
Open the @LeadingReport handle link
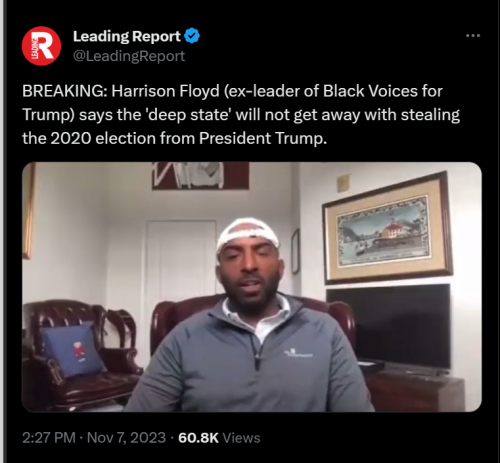129,56
